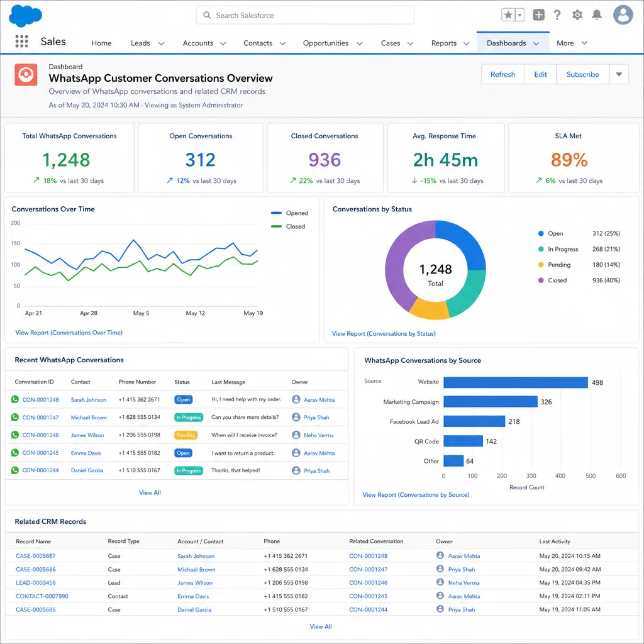Click owner avatar icon in CASE-0005686 row
The height and width of the screenshot is (644, 644).
(x=440, y=569)
